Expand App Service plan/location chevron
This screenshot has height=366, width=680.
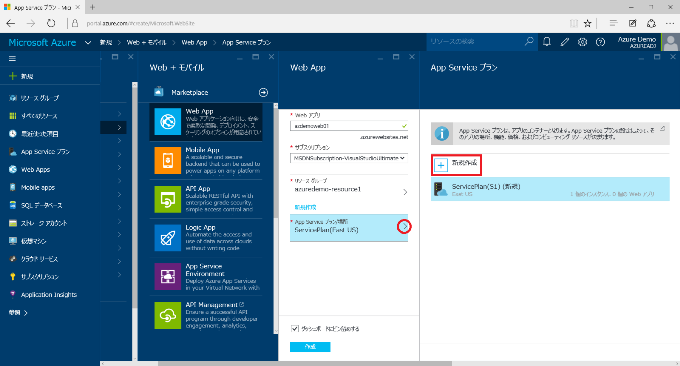click(404, 226)
